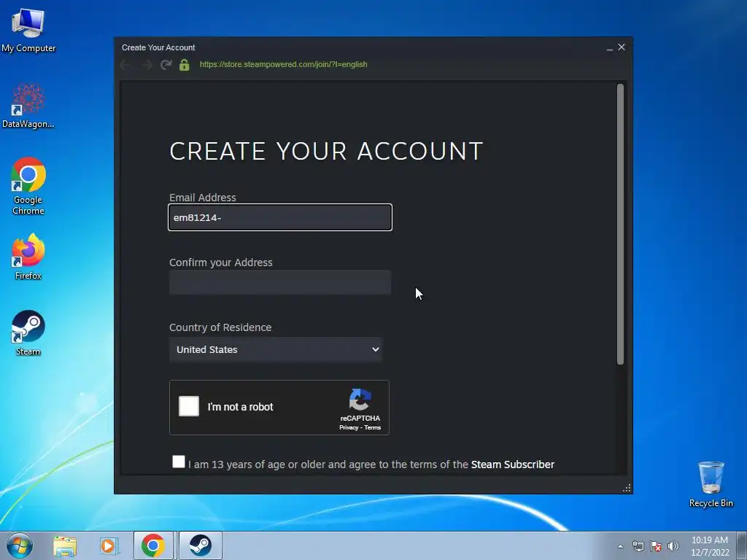Open the DataWagon desktop shortcut
This screenshot has height=560, width=747.
(x=28, y=106)
